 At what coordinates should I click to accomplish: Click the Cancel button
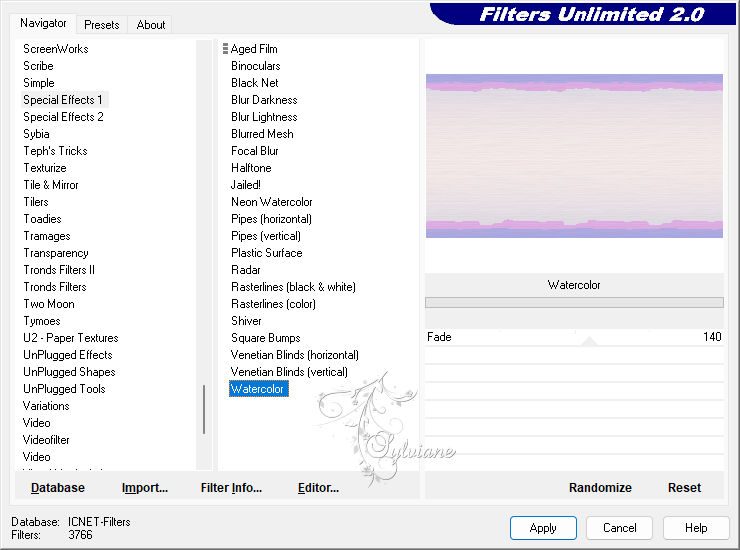(x=620, y=528)
